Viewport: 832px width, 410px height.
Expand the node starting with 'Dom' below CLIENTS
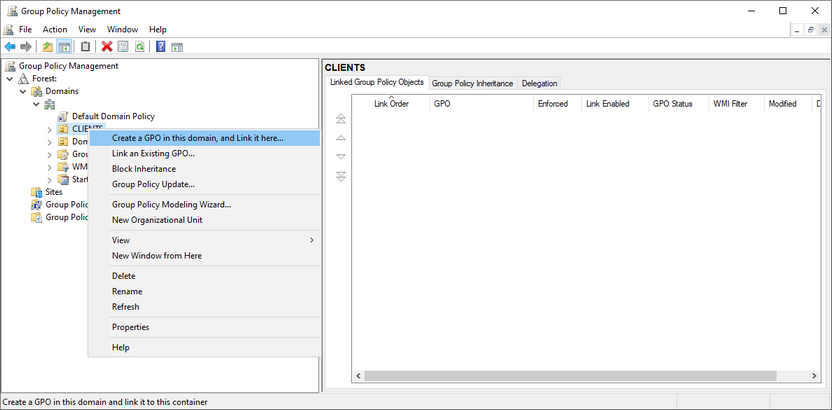click(x=49, y=142)
